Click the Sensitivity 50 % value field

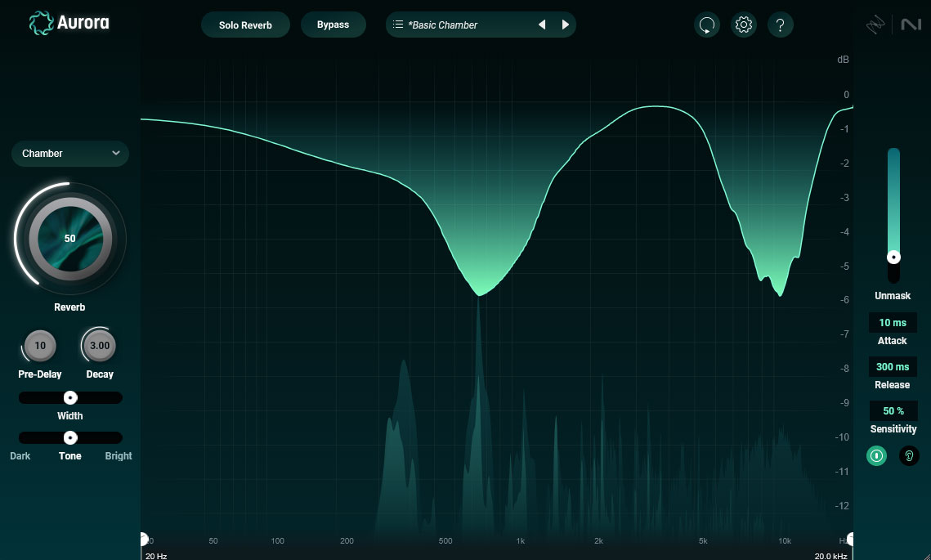pyautogui.click(x=893, y=411)
